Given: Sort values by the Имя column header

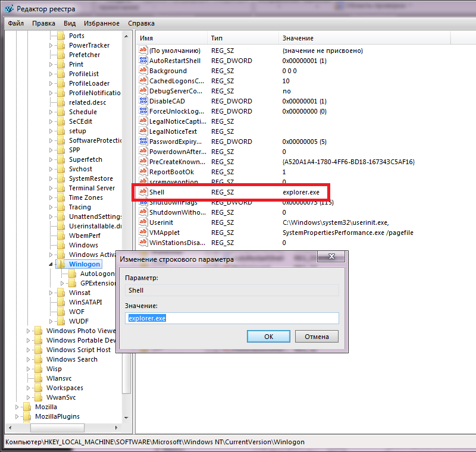Looking at the screenshot, I should [171, 38].
